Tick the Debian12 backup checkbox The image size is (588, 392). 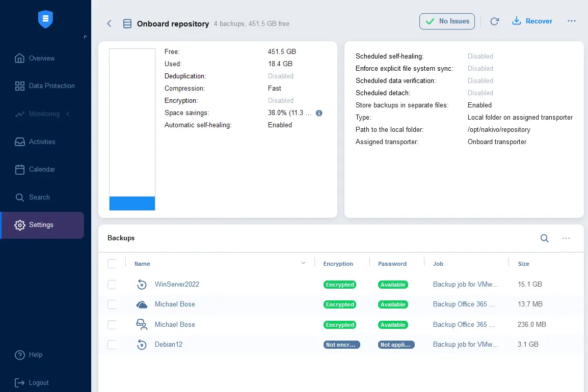tap(112, 345)
